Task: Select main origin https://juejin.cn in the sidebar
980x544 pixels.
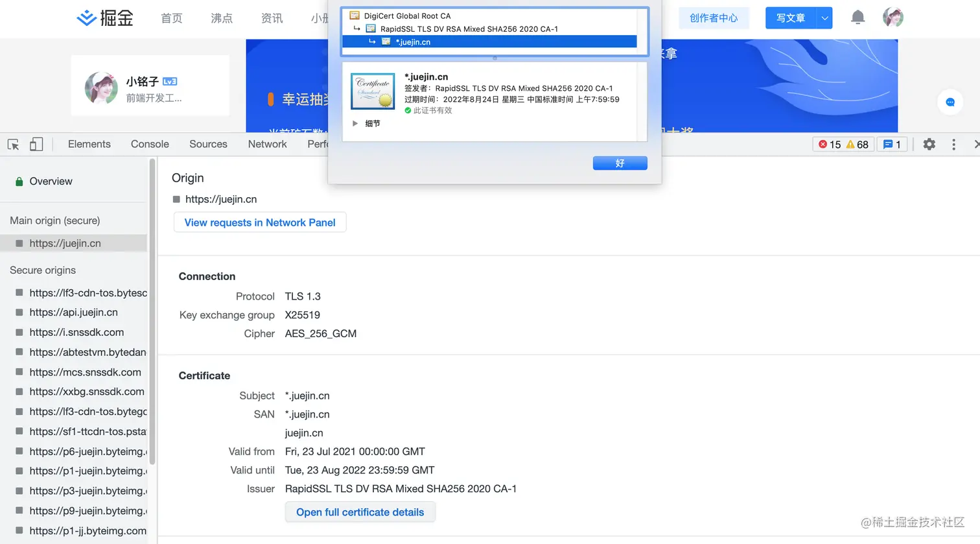Action: pyautogui.click(x=74, y=243)
